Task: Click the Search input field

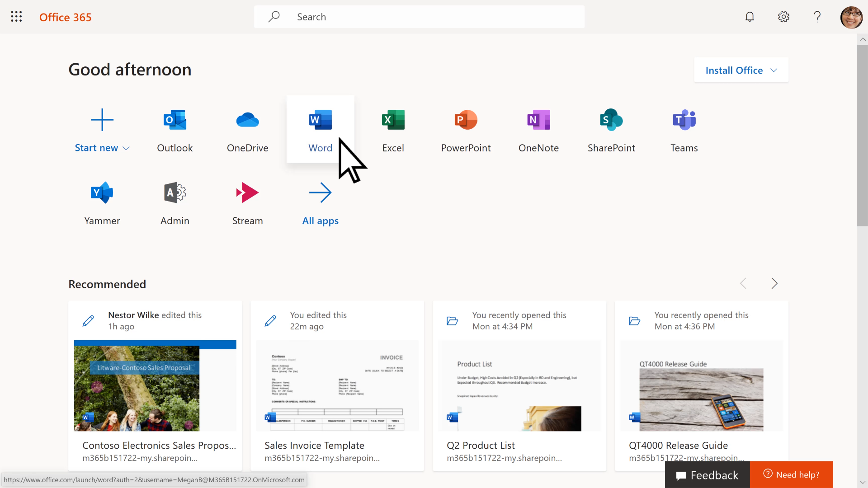Action: (419, 17)
